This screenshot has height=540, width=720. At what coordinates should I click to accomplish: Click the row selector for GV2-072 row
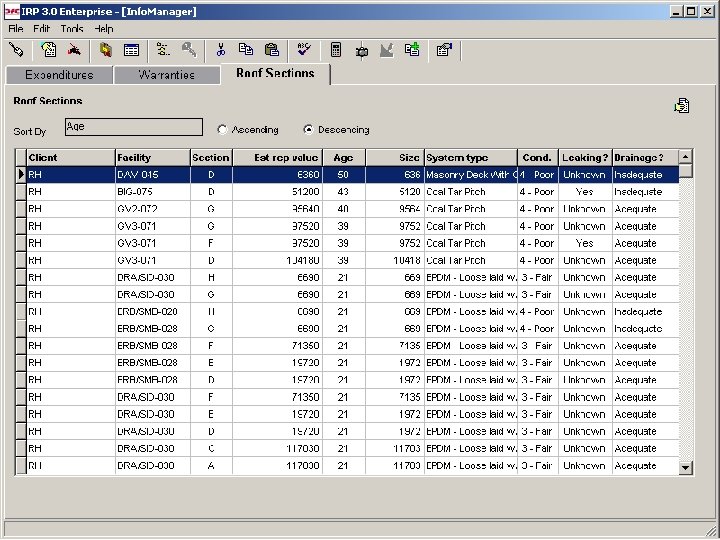coord(21,209)
